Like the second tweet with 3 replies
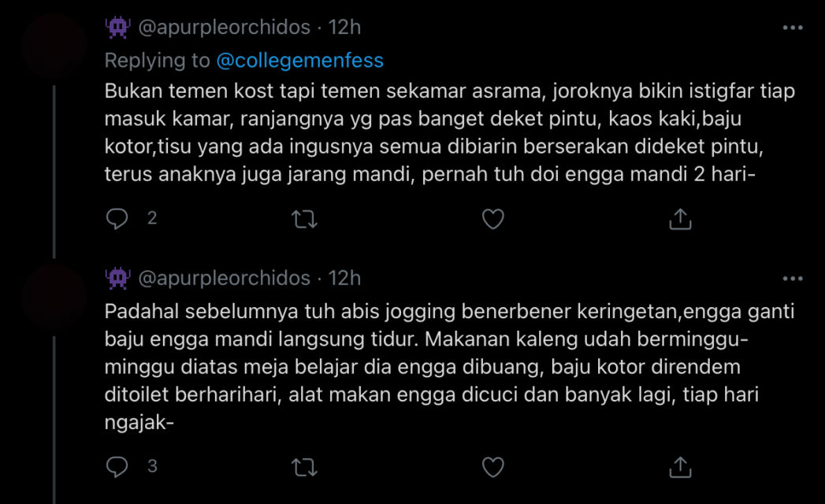Screen dimensions: 825x504 pos(492,467)
